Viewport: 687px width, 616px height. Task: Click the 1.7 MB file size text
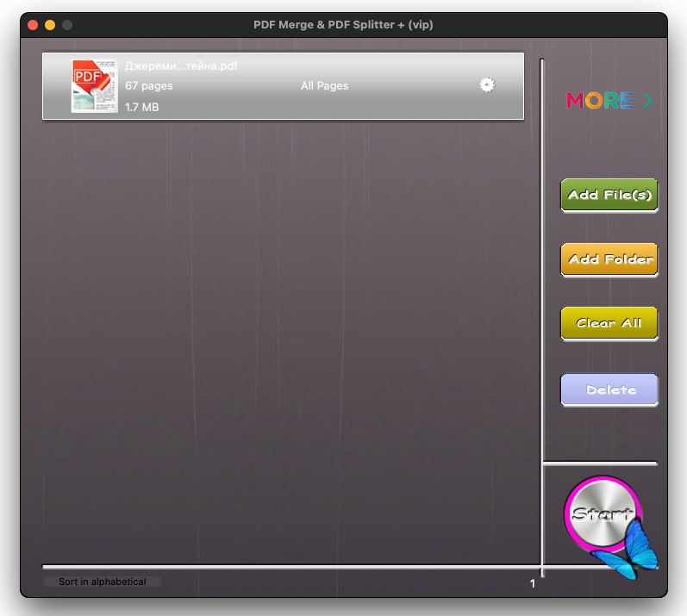pos(141,108)
